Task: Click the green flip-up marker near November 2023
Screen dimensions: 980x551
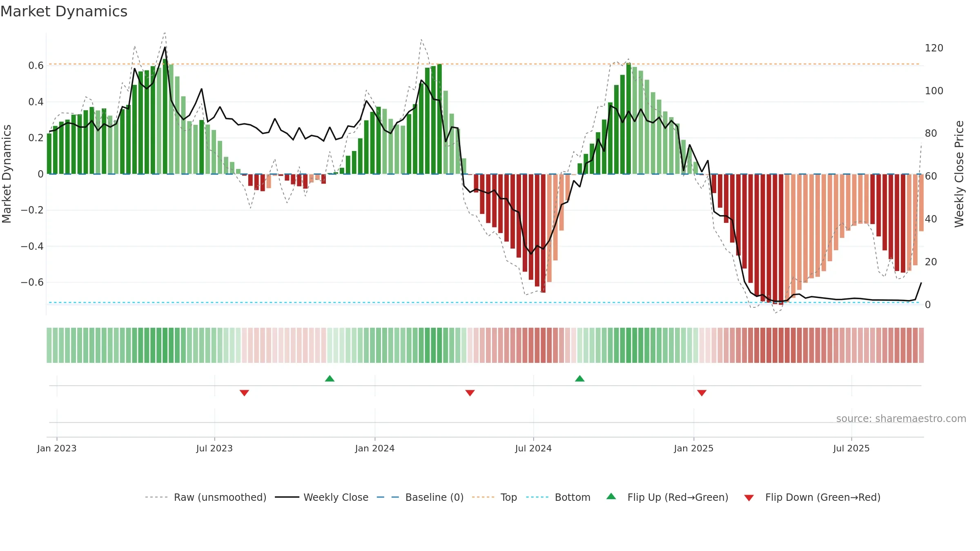Action: (x=330, y=378)
